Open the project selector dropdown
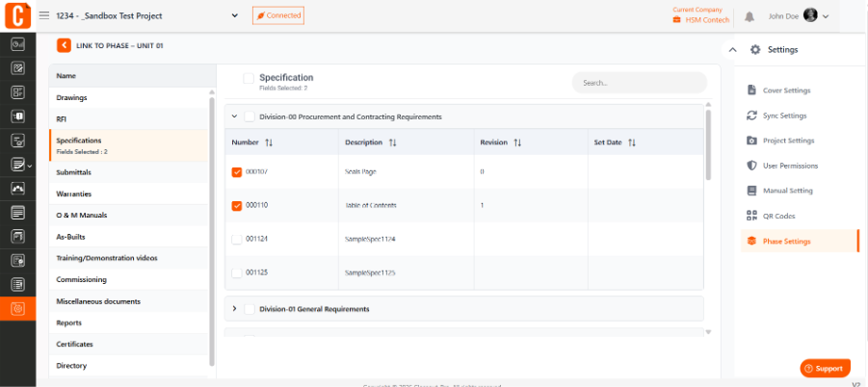The width and height of the screenshot is (868, 387). click(235, 16)
